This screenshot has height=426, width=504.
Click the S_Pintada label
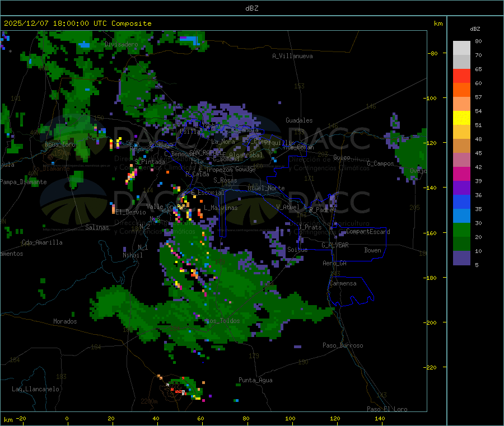click(x=150, y=162)
